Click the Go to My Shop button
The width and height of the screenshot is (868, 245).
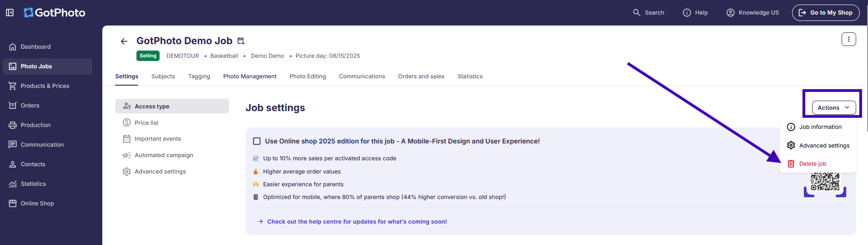(825, 13)
